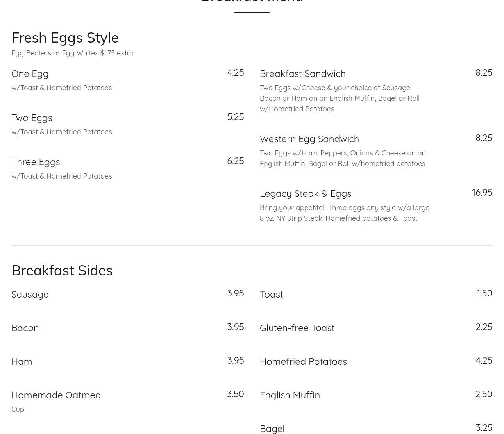Click the Breakfast Sandwich description text

(x=339, y=98)
